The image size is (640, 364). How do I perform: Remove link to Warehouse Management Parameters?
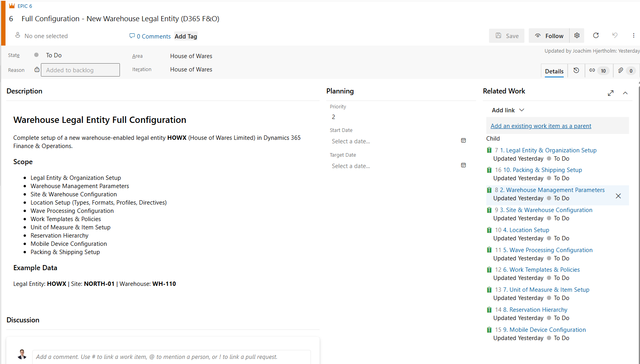click(618, 196)
